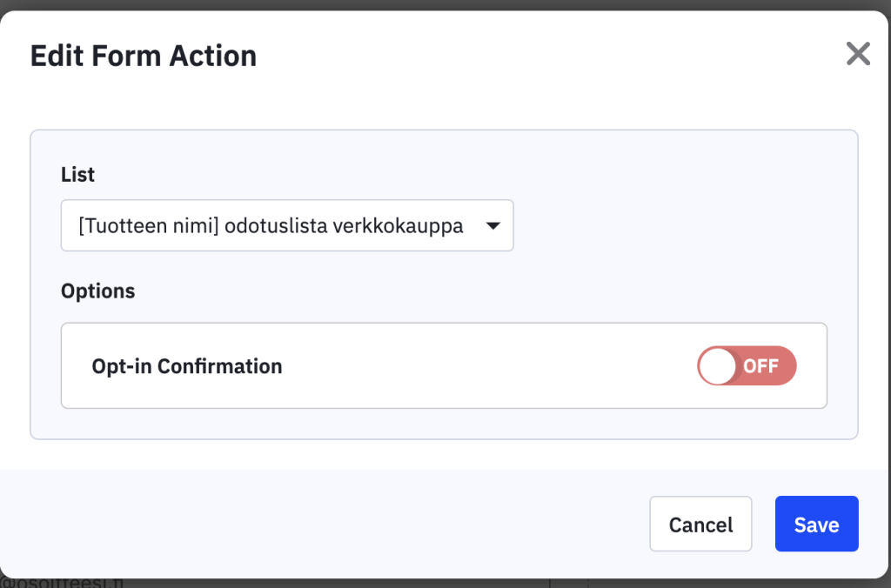Click the blank header space right of the title

coord(539,57)
